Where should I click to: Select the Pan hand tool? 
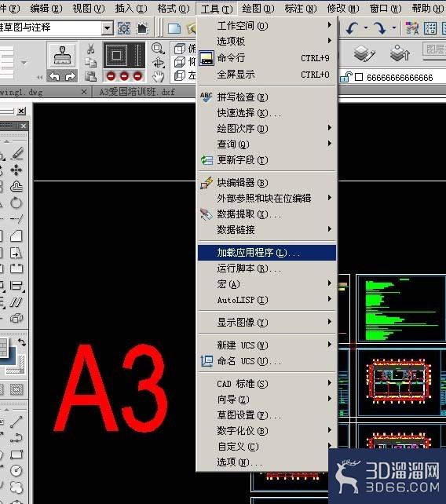click(x=158, y=76)
